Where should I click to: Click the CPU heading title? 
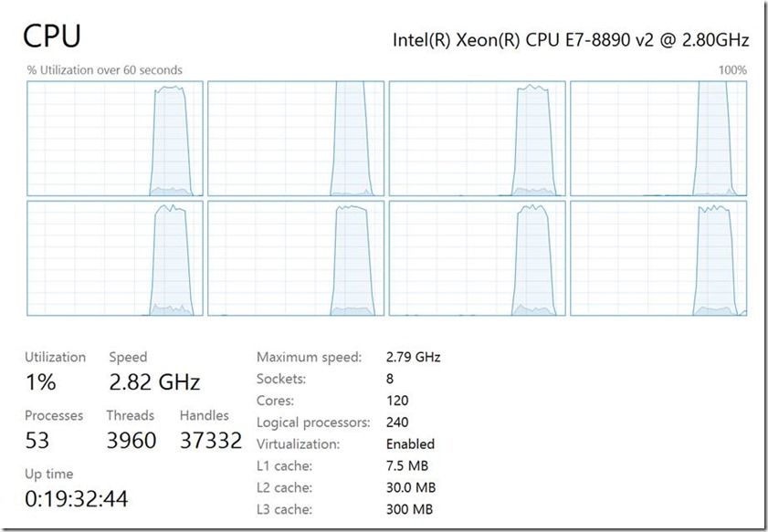[x=52, y=37]
